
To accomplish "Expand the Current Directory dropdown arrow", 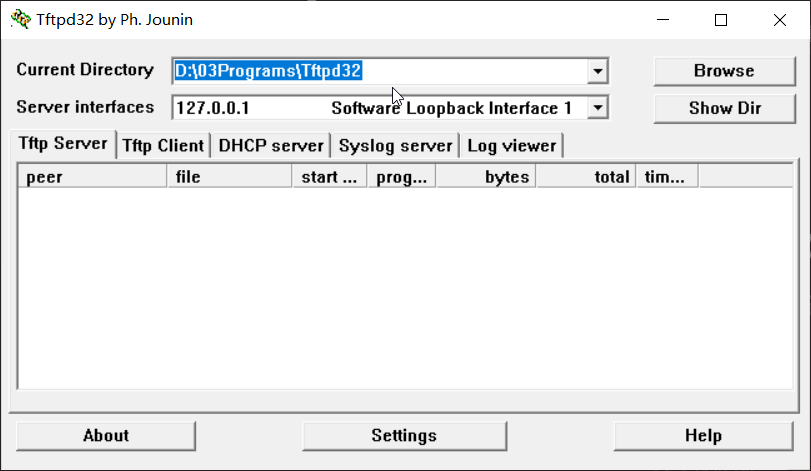I will pyautogui.click(x=597, y=71).
